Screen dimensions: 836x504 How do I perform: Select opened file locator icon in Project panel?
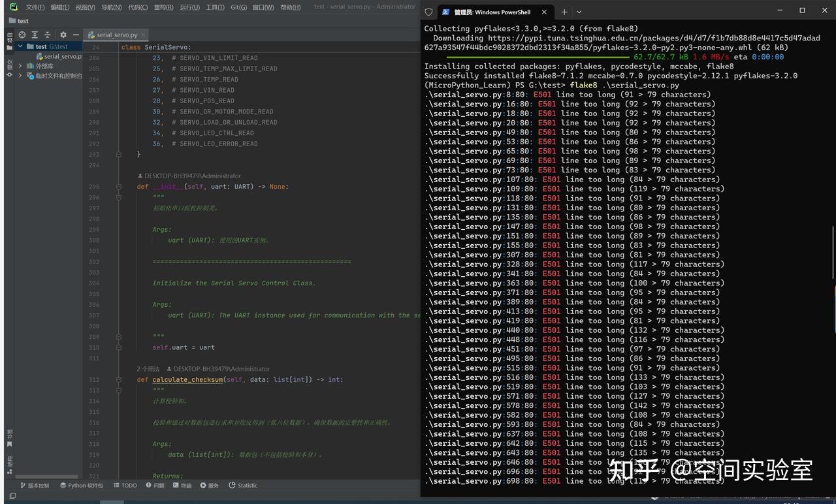(x=22, y=35)
